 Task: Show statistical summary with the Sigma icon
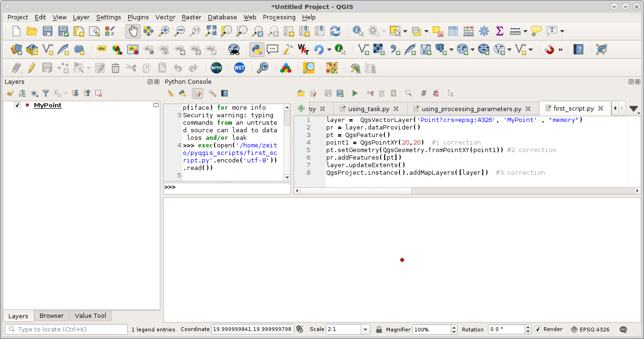point(500,31)
